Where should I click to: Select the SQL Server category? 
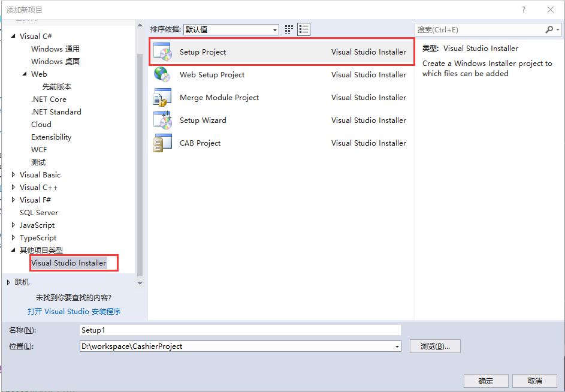click(x=38, y=212)
